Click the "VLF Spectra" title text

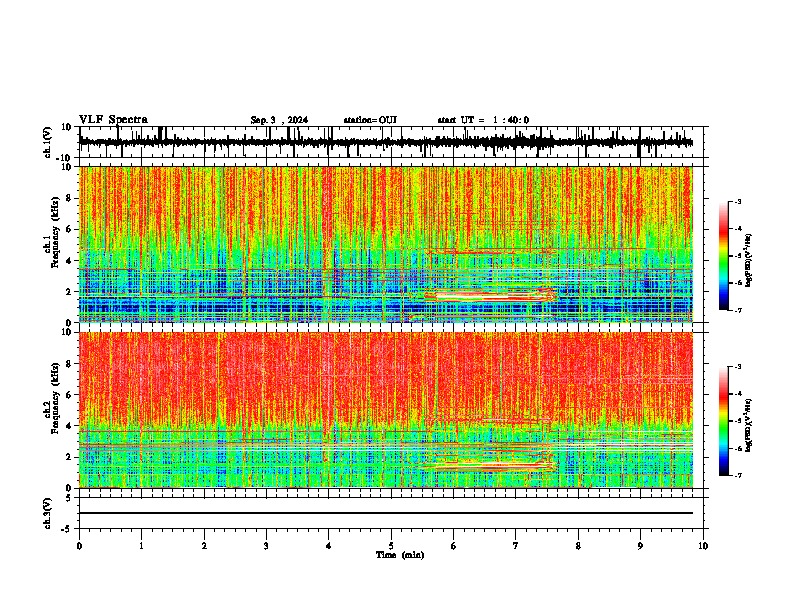113,120
